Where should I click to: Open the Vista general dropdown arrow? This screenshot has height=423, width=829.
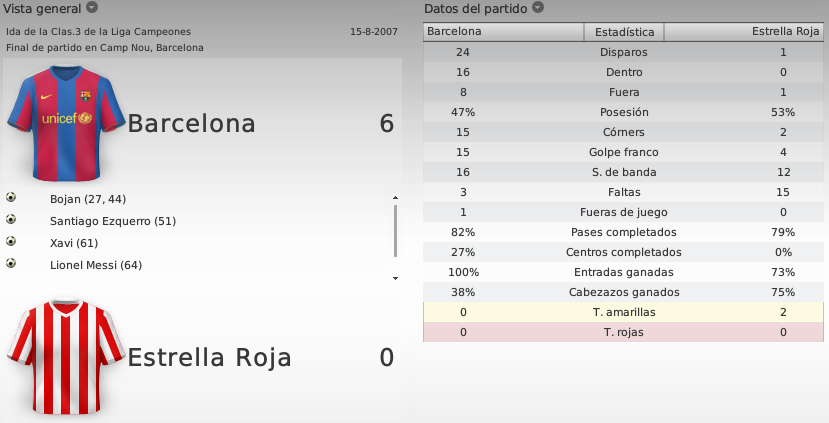click(x=92, y=7)
